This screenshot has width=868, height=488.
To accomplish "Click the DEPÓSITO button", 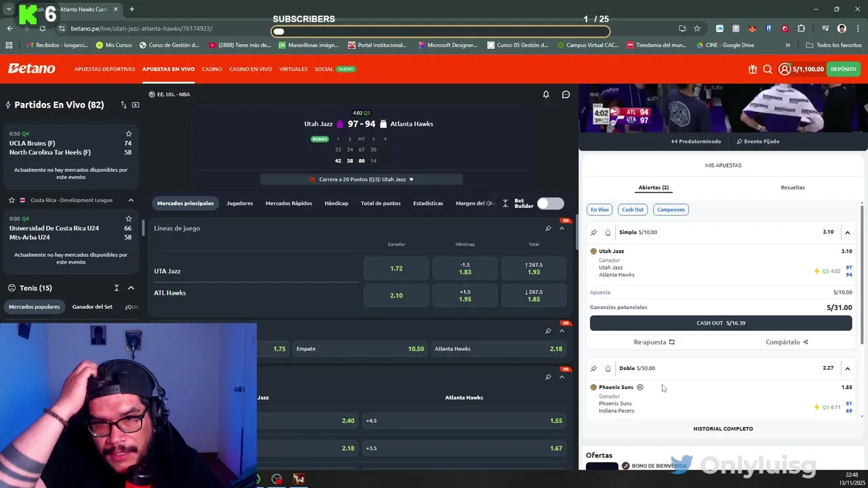I will pos(844,69).
